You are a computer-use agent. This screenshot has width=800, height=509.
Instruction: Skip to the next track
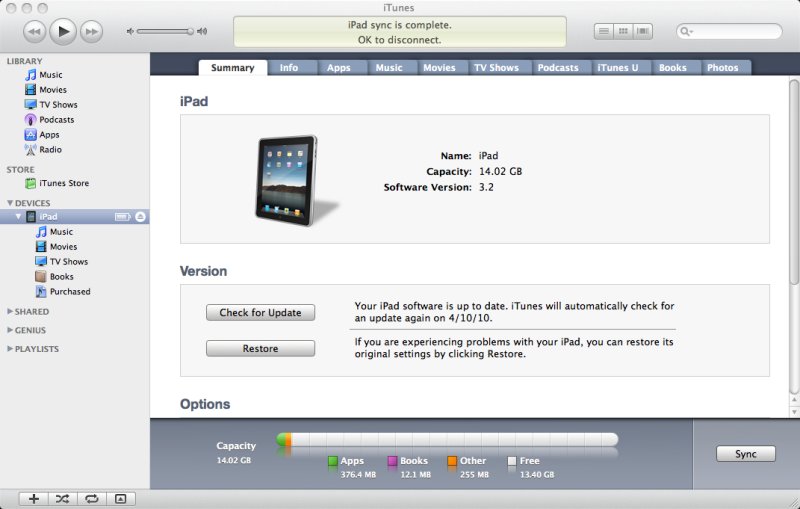pos(91,32)
